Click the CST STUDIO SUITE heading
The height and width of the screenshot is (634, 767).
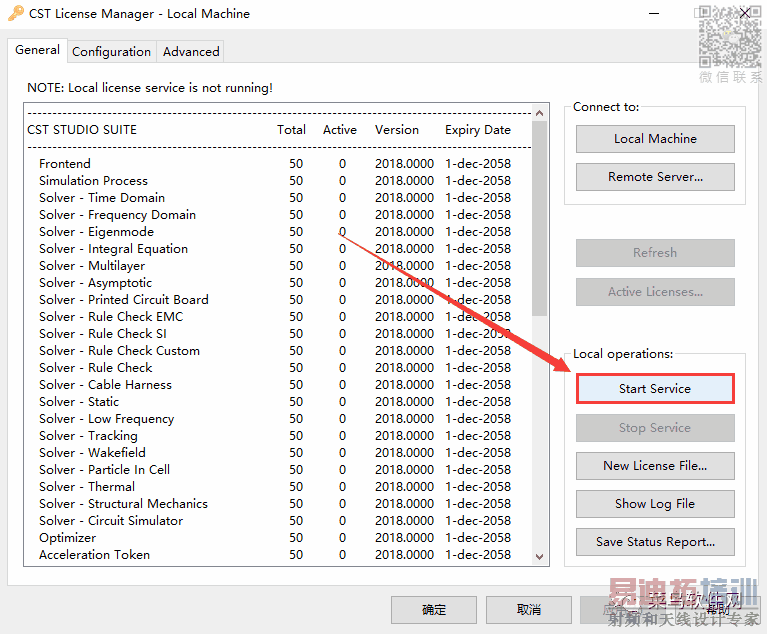click(x=82, y=130)
